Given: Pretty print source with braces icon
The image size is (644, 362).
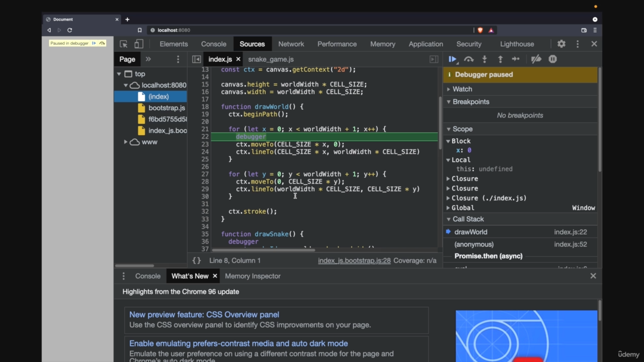Looking at the screenshot, I should (x=197, y=260).
